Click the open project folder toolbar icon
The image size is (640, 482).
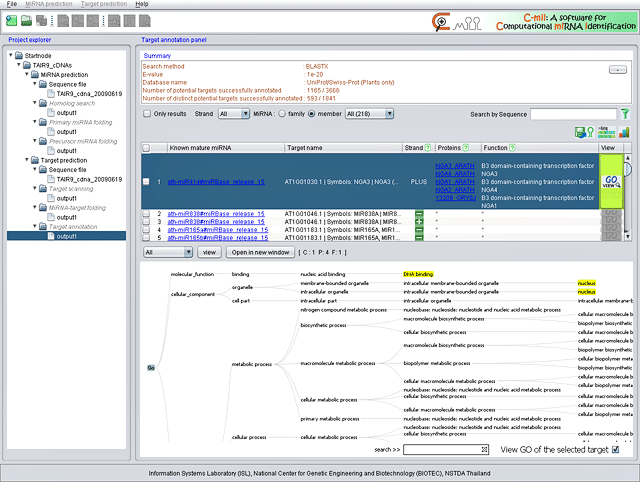click(27, 20)
